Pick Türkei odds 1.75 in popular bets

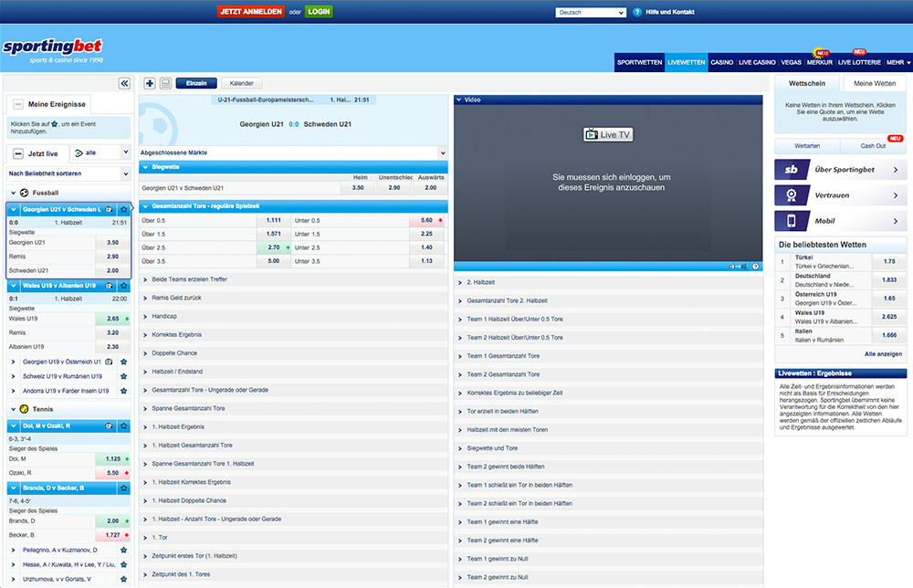(889, 261)
